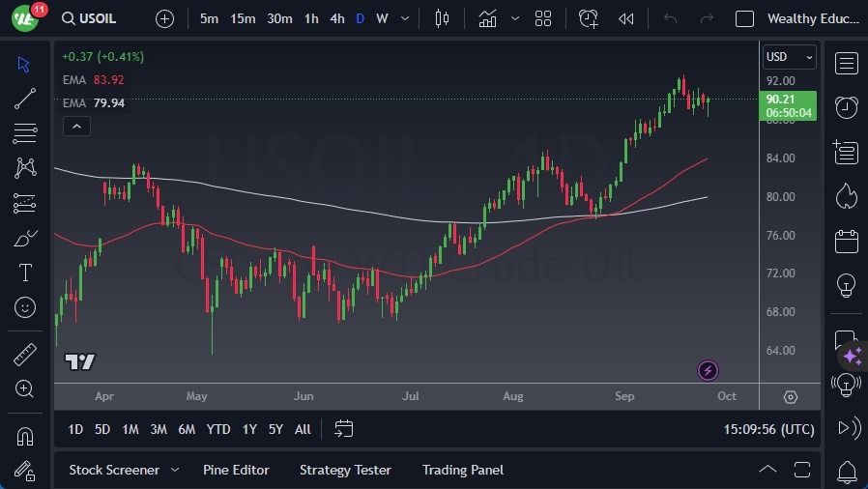Open the emoji icons tool
The height and width of the screenshot is (489, 868).
point(25,307)
